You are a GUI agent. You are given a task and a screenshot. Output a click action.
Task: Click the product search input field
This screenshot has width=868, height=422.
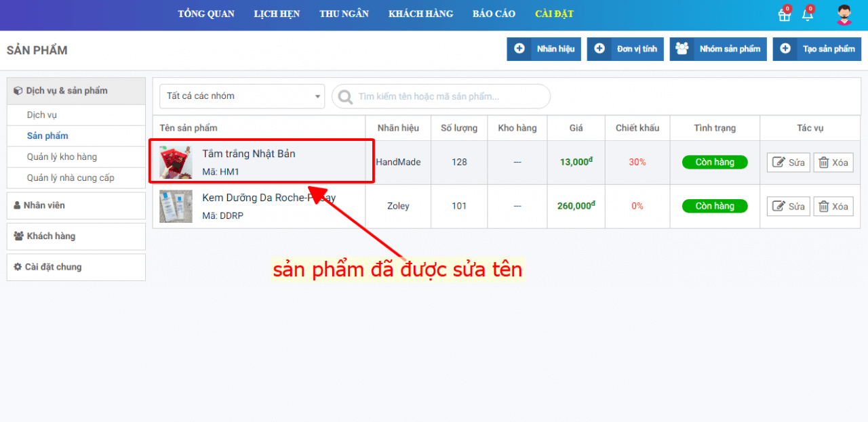click(x=448, y=97)
